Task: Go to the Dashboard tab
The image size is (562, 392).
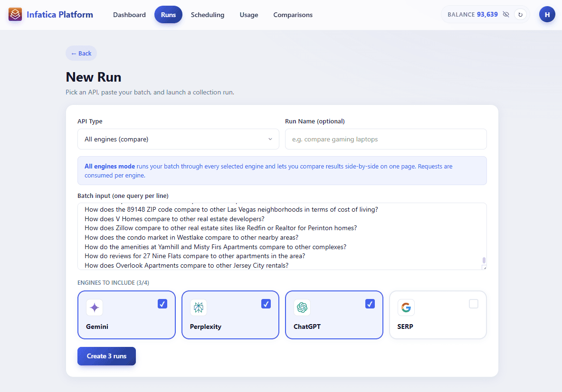Action: click(129, 15)
